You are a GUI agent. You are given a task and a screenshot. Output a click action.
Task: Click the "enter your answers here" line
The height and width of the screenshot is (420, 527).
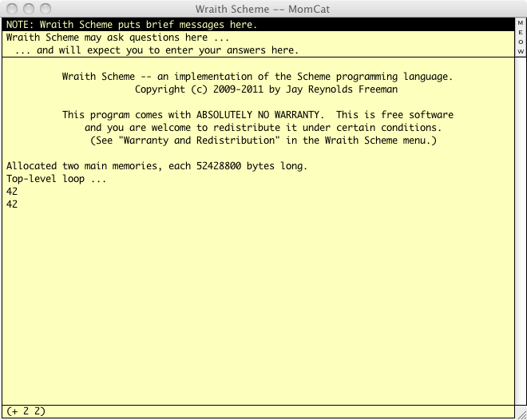coord(157,50)
